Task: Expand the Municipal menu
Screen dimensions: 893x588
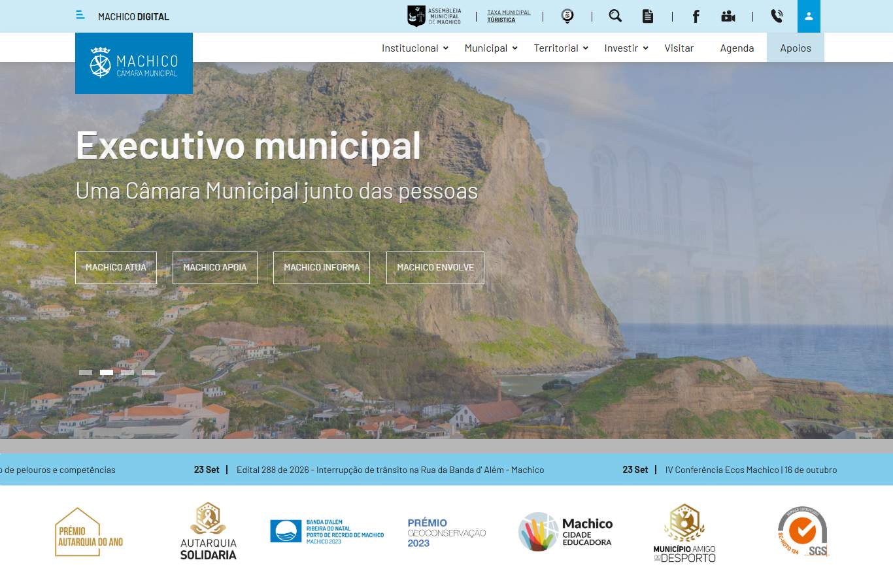Action: pos(491,48)
